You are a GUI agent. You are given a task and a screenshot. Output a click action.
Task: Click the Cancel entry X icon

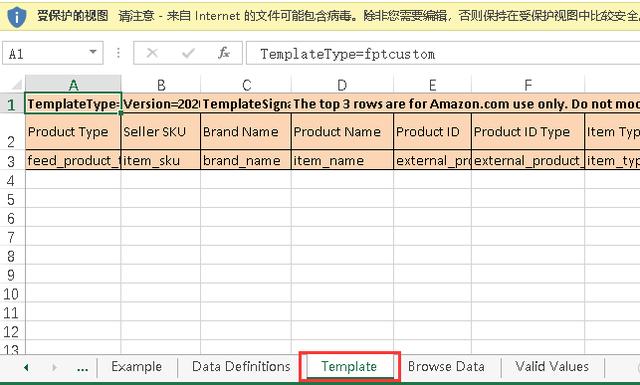coord(152,53)
